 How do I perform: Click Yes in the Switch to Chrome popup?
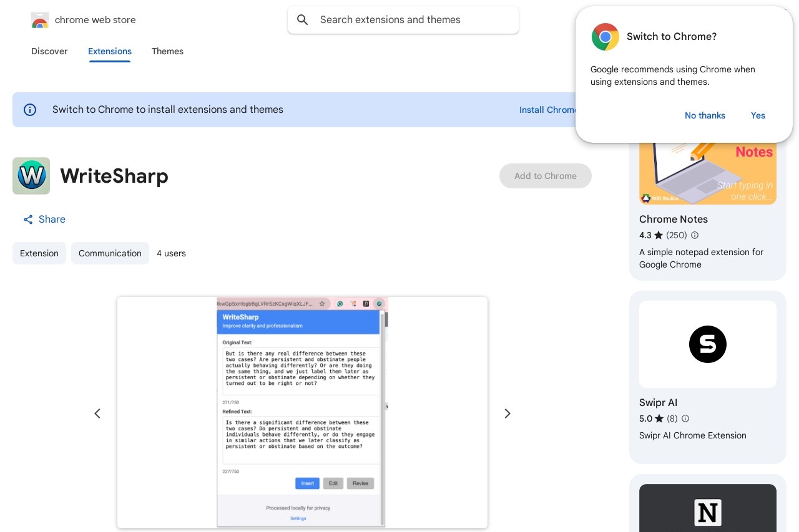point(758,115)
